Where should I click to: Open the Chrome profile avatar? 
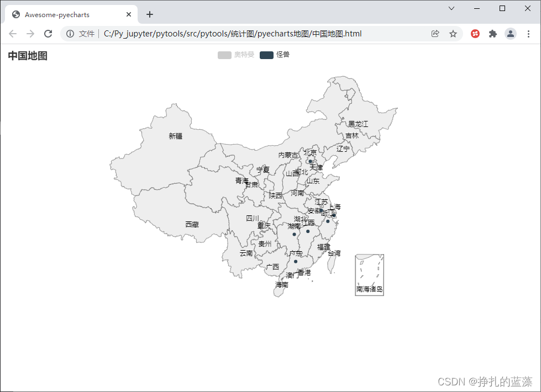511,34
